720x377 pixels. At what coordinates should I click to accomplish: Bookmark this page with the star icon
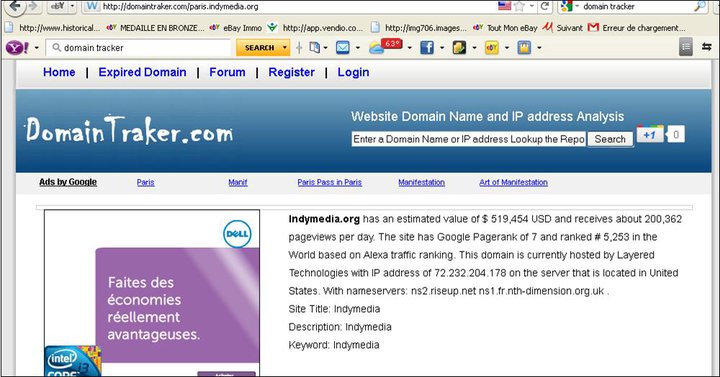tap(519, 6)
